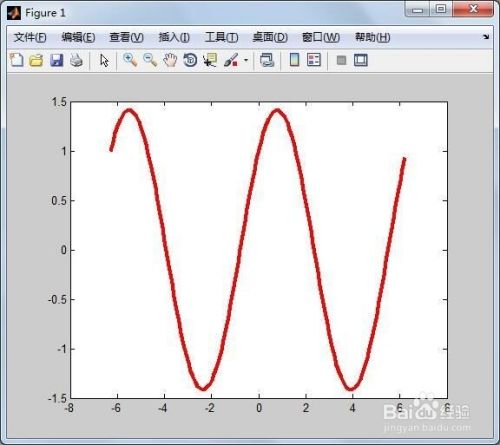Screen dimensions: 500x445
Task: Click the Hide Plot Tools icon
Action: (x=341, y=60)
